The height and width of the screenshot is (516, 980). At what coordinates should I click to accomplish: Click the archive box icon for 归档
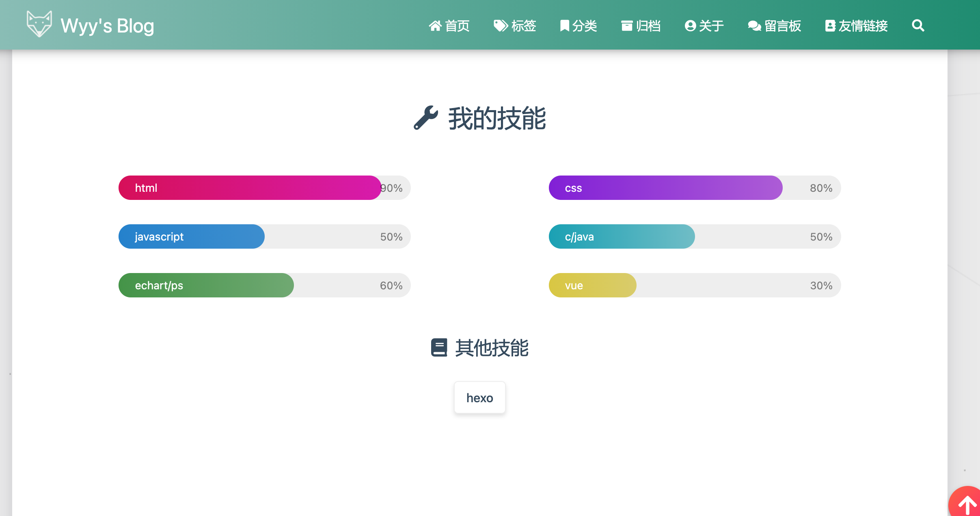click(627, 26)
